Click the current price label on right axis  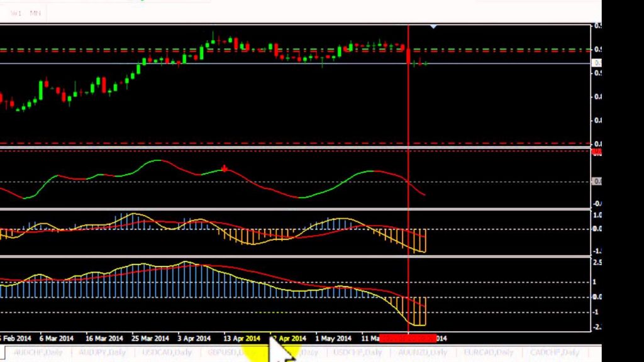pos(597,63)
